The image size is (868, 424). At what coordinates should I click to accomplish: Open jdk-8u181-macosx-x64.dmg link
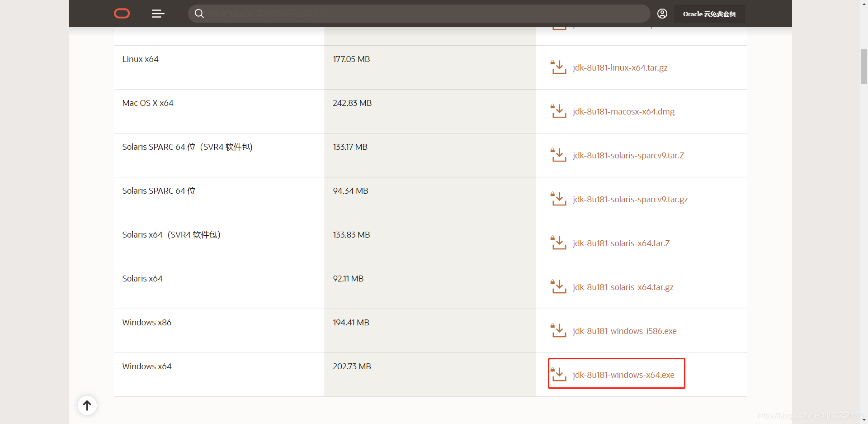(623, 112)
